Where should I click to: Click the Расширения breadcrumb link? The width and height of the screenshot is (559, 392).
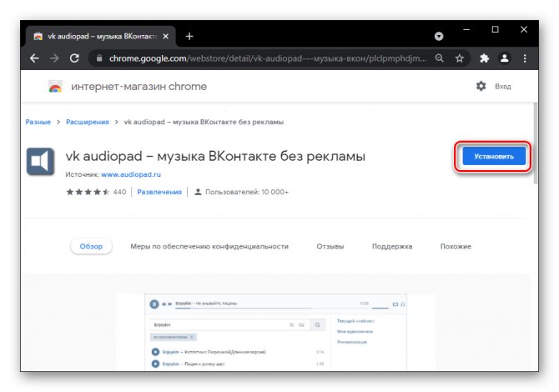coord(88,122)
